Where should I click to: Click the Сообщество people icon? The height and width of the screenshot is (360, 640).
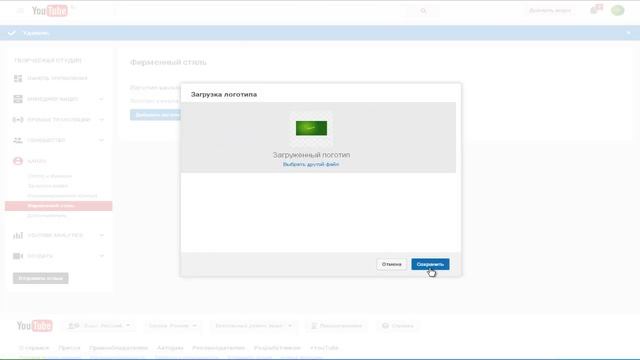(18, 140)
